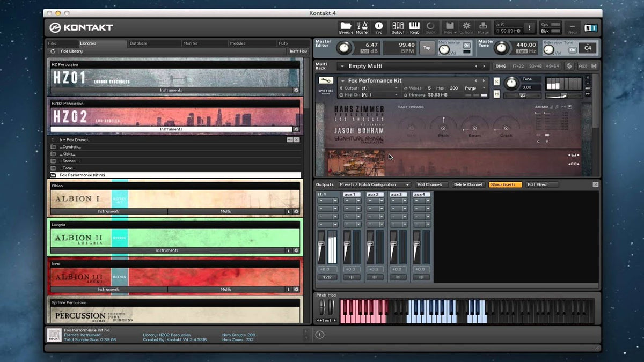
Task: Click the st.1 channel volume fader
Action: [321, 244]
